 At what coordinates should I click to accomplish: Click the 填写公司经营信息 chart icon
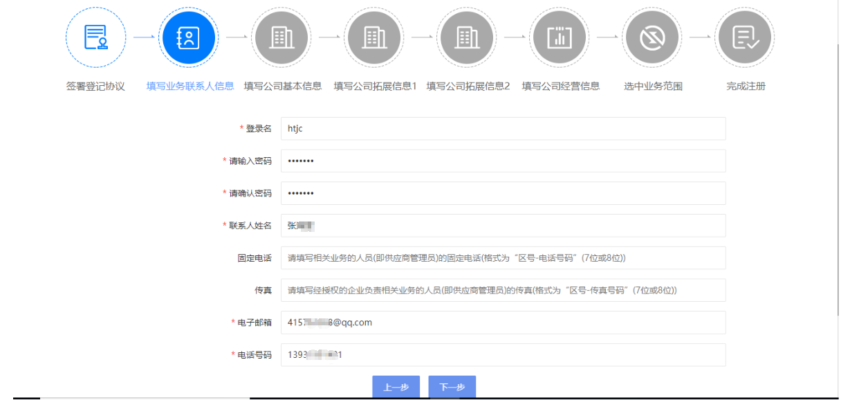pyautogui.click(x=560, y=37)
